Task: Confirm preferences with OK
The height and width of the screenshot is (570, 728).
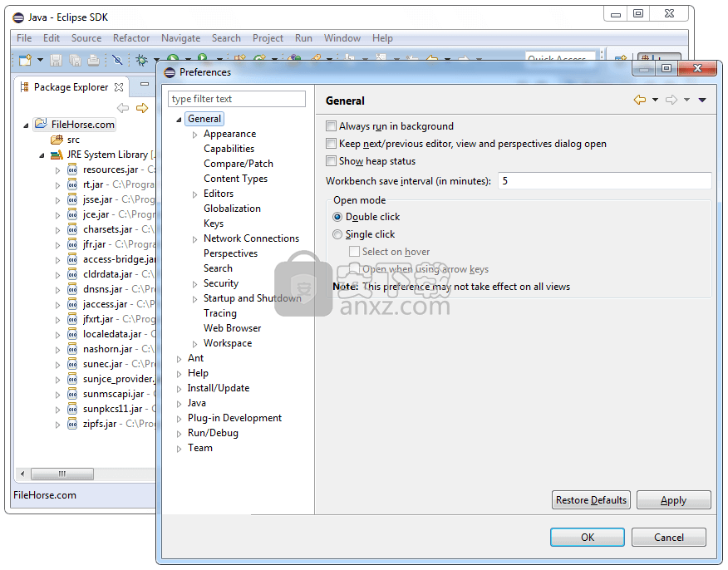Action: (588, 537)
